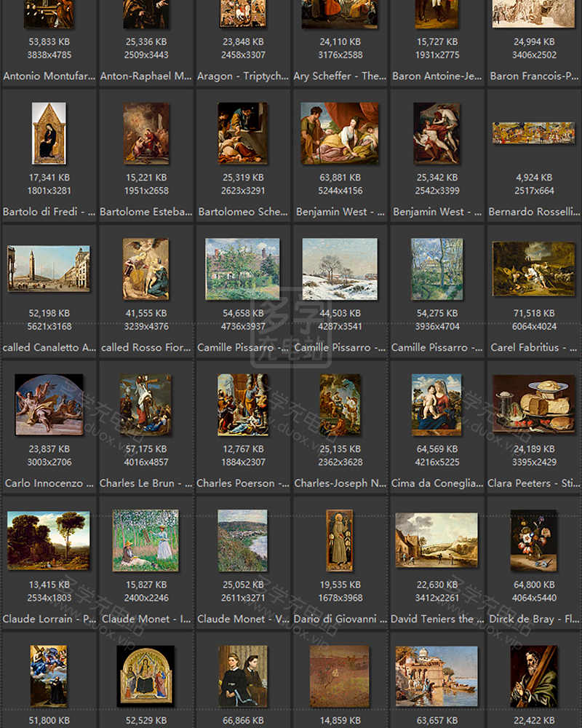
Task: Open the Claude Monet 2400x2246 garden painting
Action: click(x=145, y=540)
